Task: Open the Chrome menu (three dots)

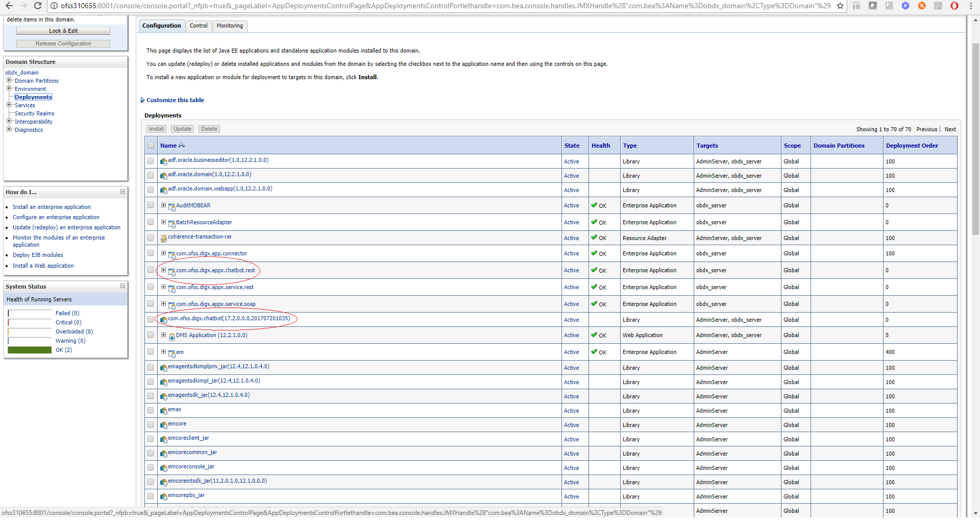Action: tap(971, 6)
